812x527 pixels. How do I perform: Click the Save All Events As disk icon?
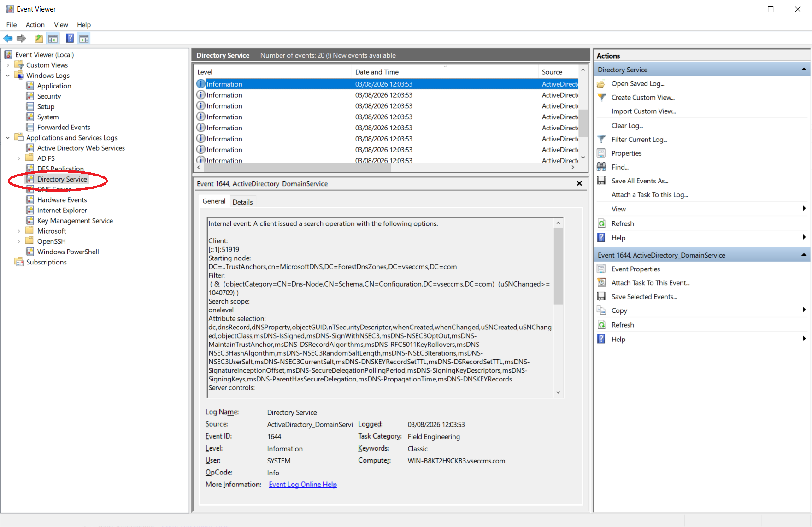601,181
